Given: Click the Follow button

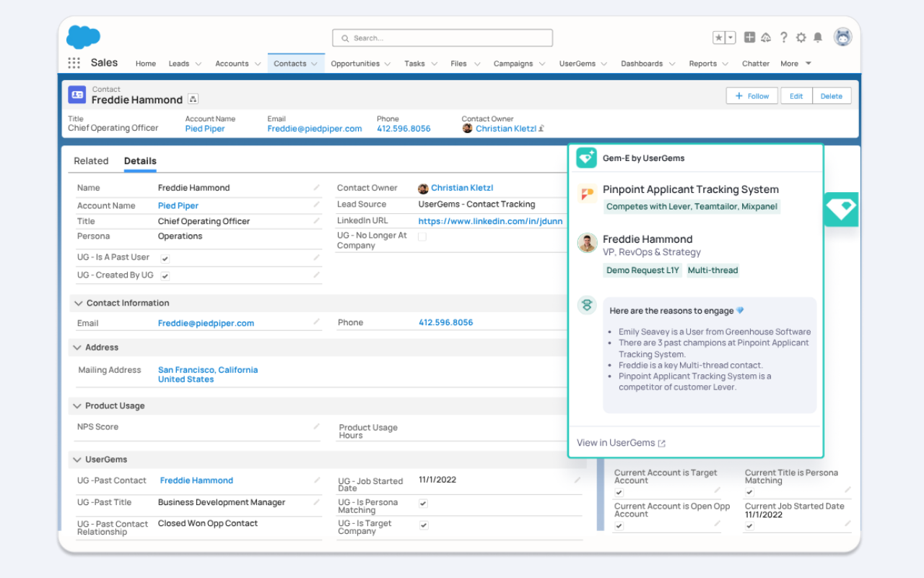Looking at the screenshot, I should click(x=751, y=96).
